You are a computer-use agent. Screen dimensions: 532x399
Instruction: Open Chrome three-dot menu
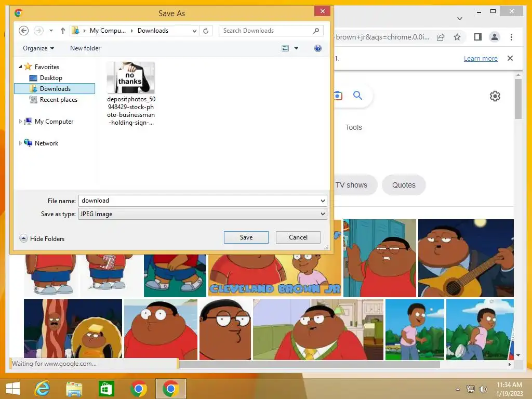tap(511, 37)
